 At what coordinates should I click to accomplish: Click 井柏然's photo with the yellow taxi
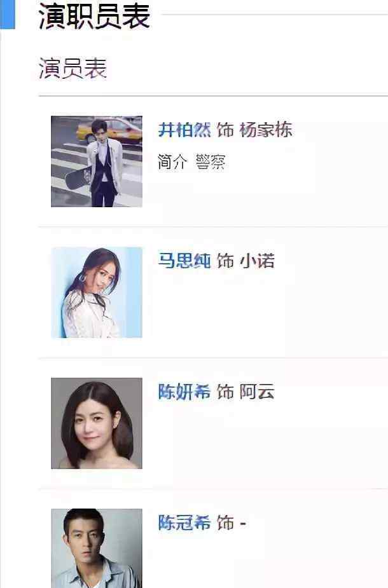click(97, 161)
